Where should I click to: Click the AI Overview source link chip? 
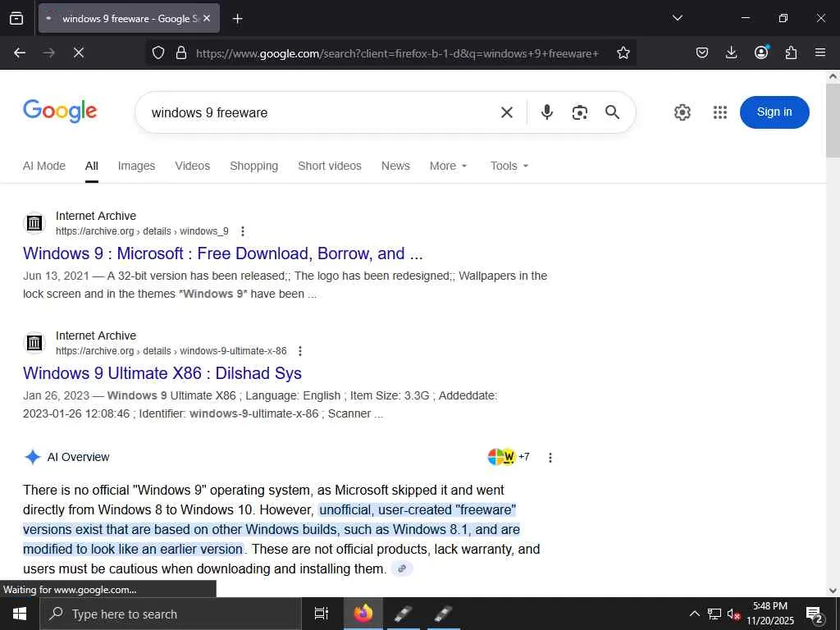pos(402,569)
